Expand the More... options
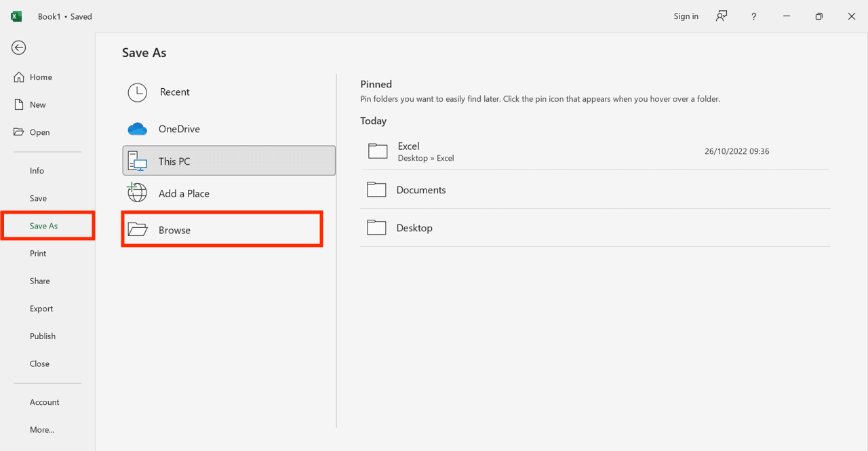This screenshot has height=451, width=868. coord(42,430)
